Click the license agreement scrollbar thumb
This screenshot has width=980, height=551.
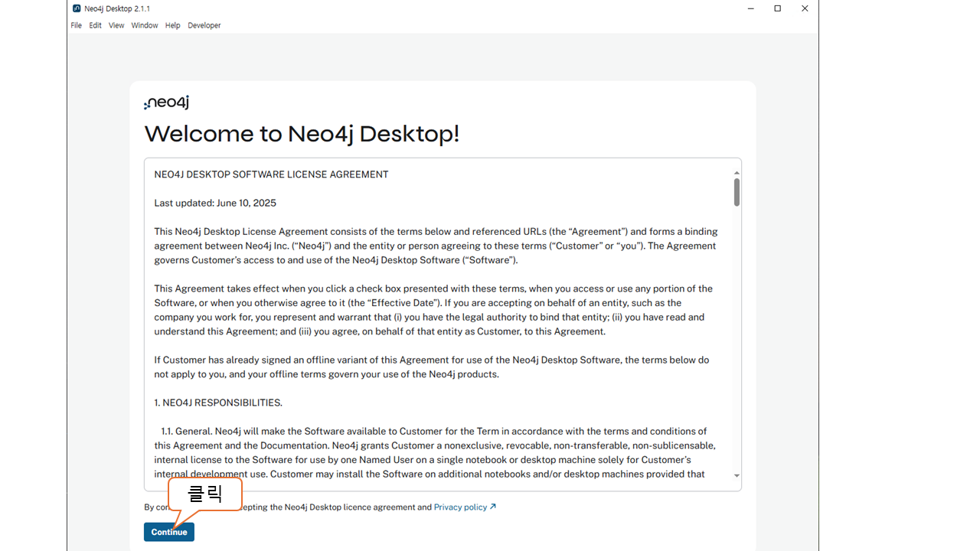pyautogui.click(x=737, y=192)
